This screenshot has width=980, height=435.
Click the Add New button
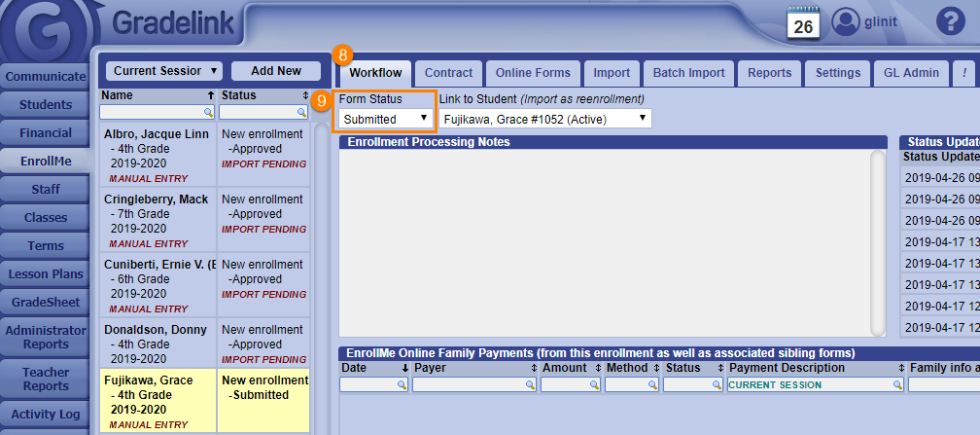[276, 71]
